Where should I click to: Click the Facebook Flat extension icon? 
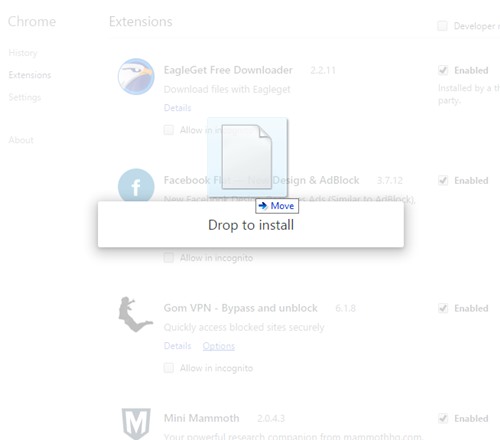pyautogui.click(x=136, y=185)
